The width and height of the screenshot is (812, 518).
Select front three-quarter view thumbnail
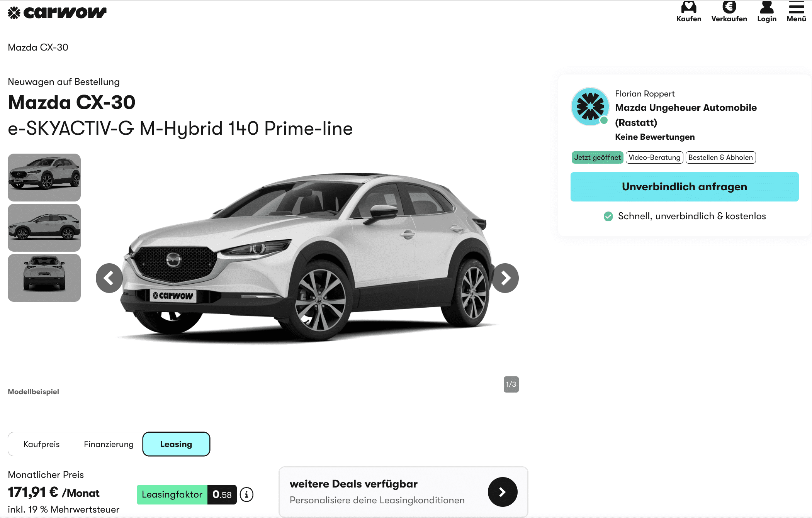click(44, 177)
